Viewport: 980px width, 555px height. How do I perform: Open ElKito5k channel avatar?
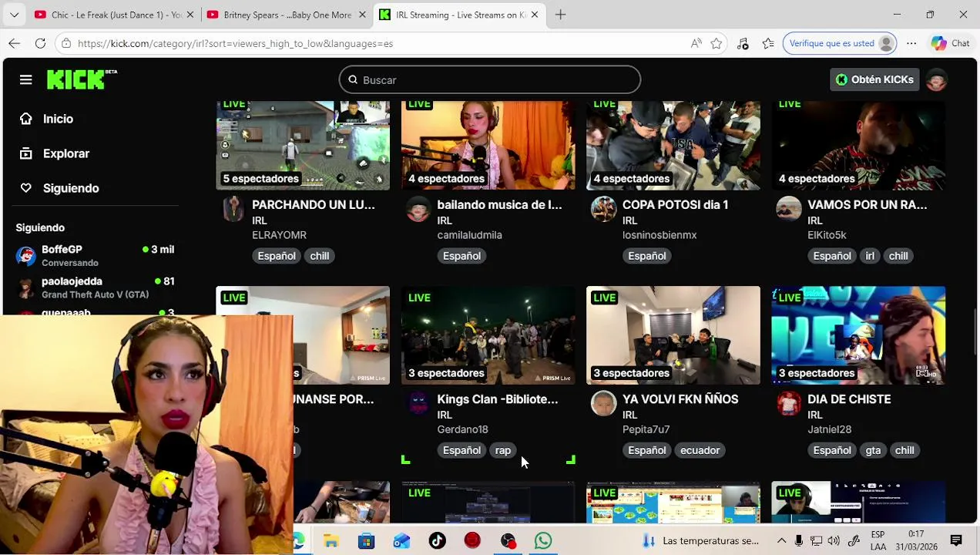[x=788, y=209]
